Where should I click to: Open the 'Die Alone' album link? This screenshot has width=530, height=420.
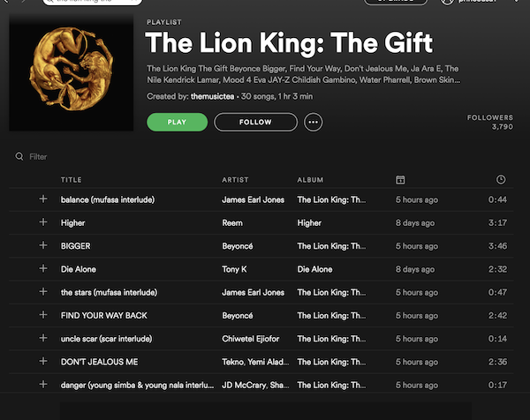click(314, 269)
